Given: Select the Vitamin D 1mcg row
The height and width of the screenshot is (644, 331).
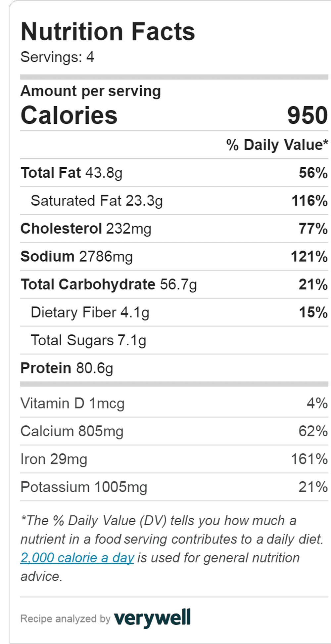Looking at the screenshot, I should [174, 404].
